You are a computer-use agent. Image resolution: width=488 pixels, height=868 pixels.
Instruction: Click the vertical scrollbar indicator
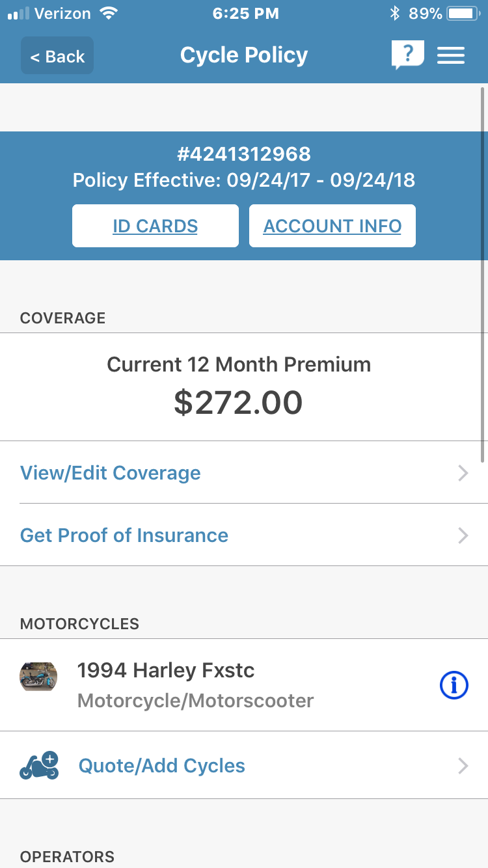point(482,273)
